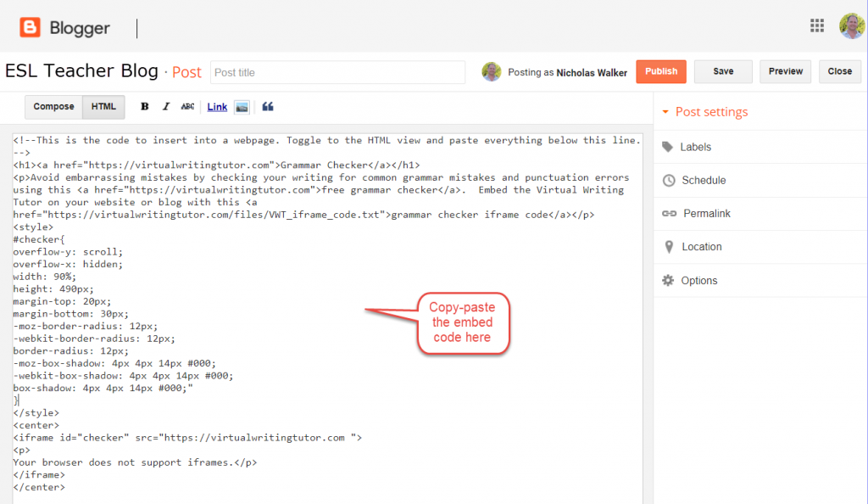Viewport: 868px width, 504px height.
Task: Switch to the Compose tab
Action: click(x=53, y=107)
